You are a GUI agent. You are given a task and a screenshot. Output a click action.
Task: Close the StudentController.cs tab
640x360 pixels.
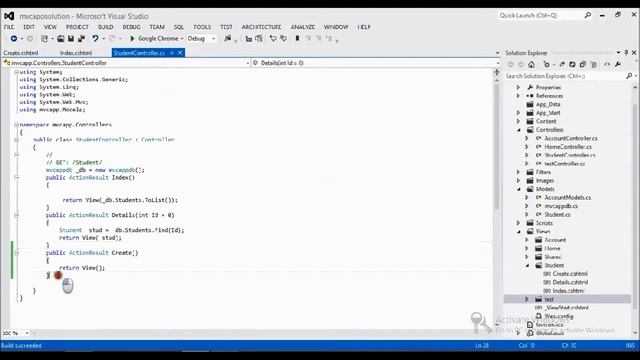[180, 53]
